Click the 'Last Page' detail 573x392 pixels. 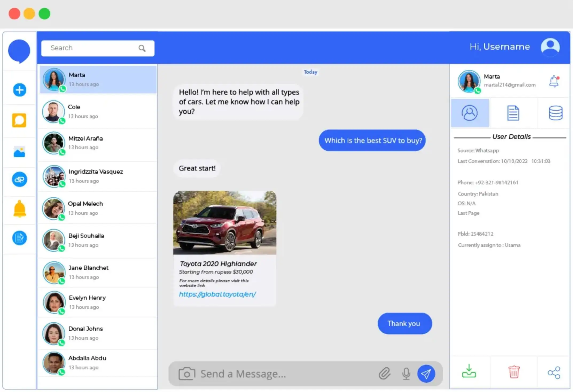point(469,213)
